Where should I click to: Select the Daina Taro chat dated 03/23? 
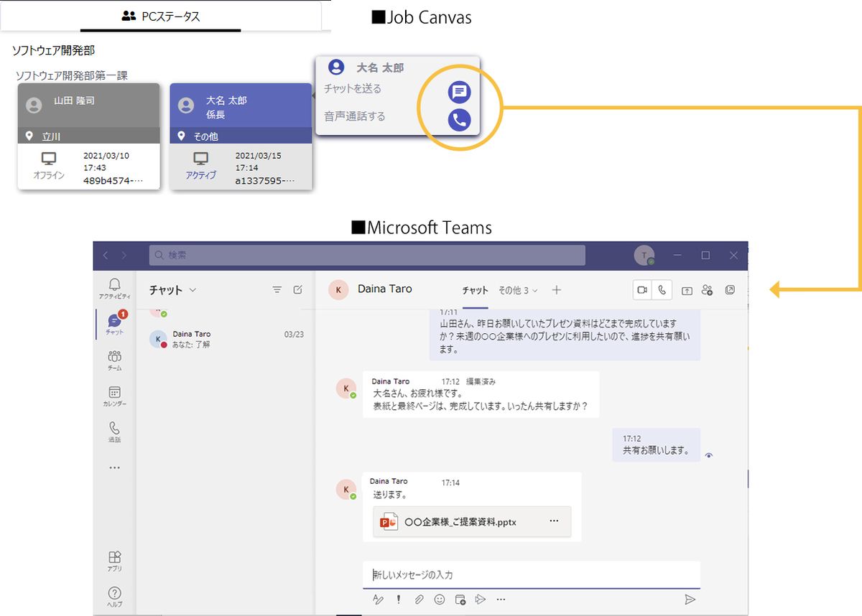tap(226, 339)
